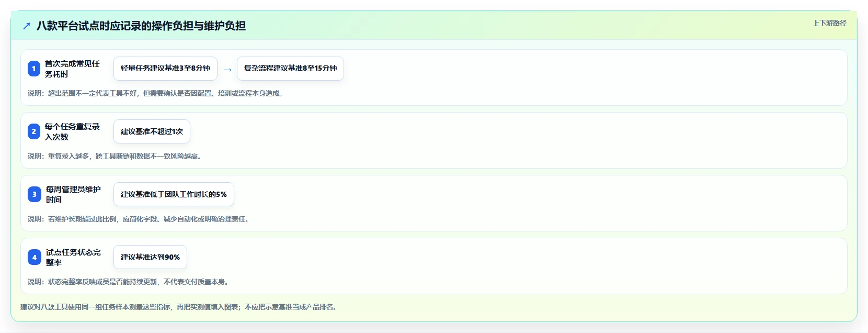The width and height of the screenshot is (868, 333).
Task: Click the note starting 说明：若维护长期超过此比例
Action: (140, 219)
